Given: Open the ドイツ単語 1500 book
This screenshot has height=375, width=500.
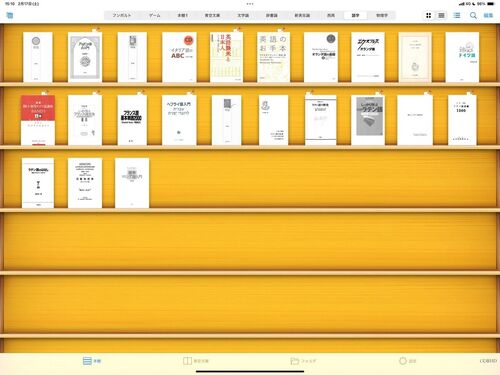Looking at the screenshot, I should click(462, 120).
